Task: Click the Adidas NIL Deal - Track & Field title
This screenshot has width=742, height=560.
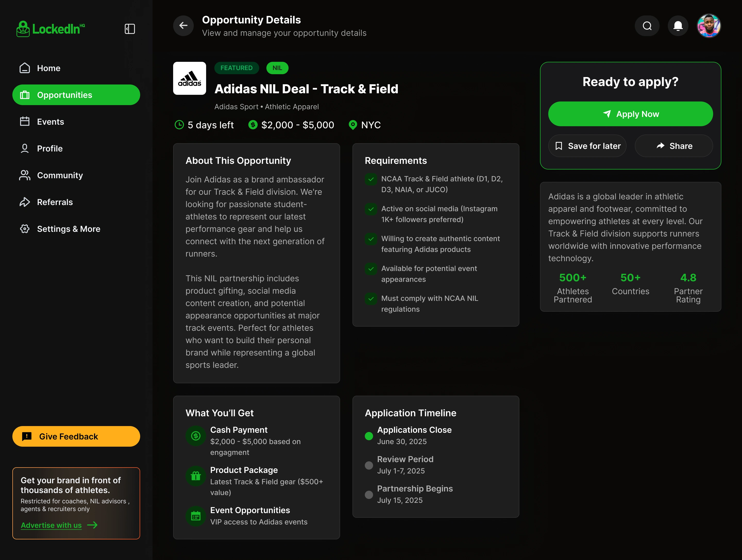Action: tap(307, 89)
